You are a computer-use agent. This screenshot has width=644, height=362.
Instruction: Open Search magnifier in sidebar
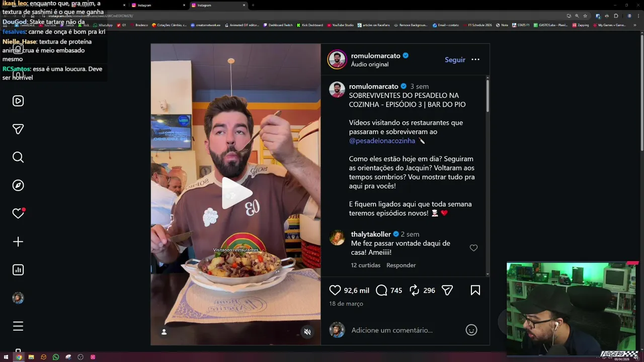[18, 157]
